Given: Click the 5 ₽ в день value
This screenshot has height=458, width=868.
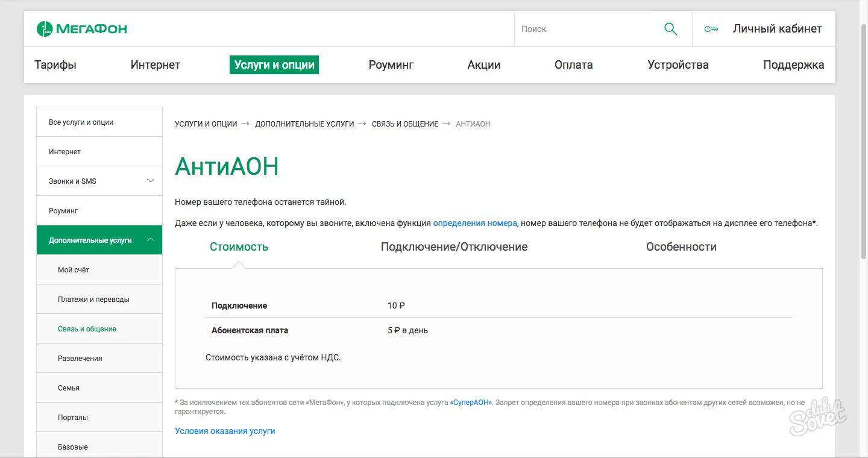Looking at the screenshot, I should point(407,330).
